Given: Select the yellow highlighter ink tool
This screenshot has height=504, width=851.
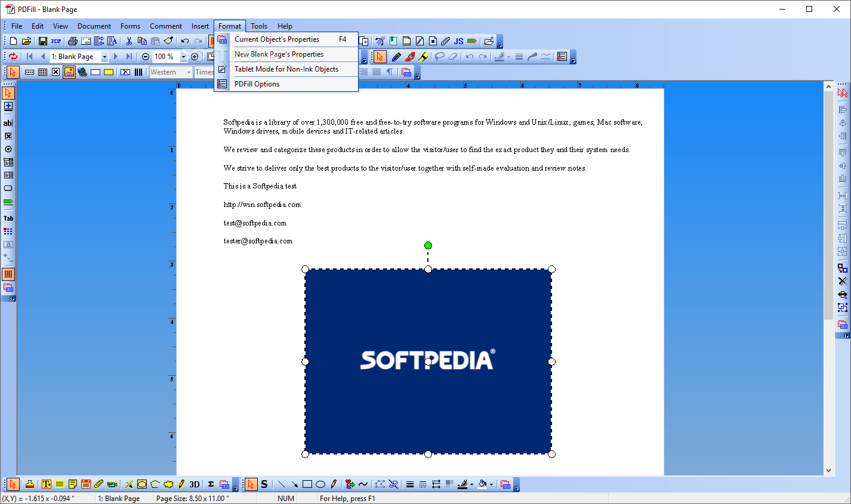Looking at the screenshot, I should [x=423, y=57].
